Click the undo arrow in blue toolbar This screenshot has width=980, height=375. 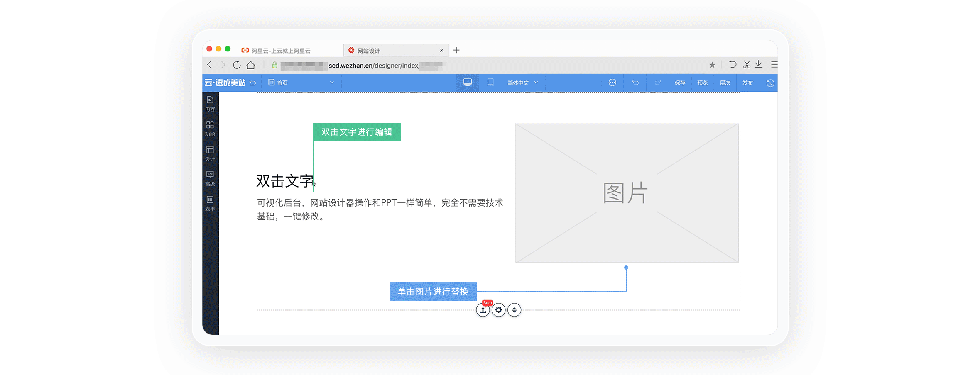[635, 83]
